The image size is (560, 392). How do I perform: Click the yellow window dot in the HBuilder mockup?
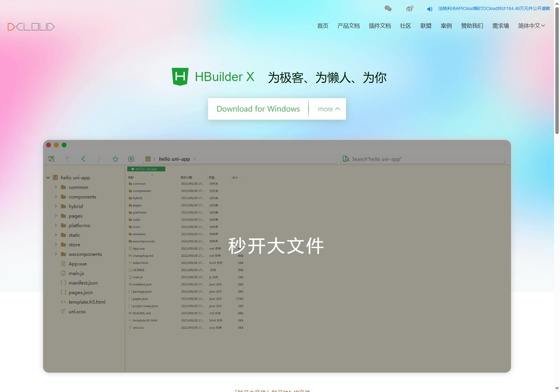(56, 145)
